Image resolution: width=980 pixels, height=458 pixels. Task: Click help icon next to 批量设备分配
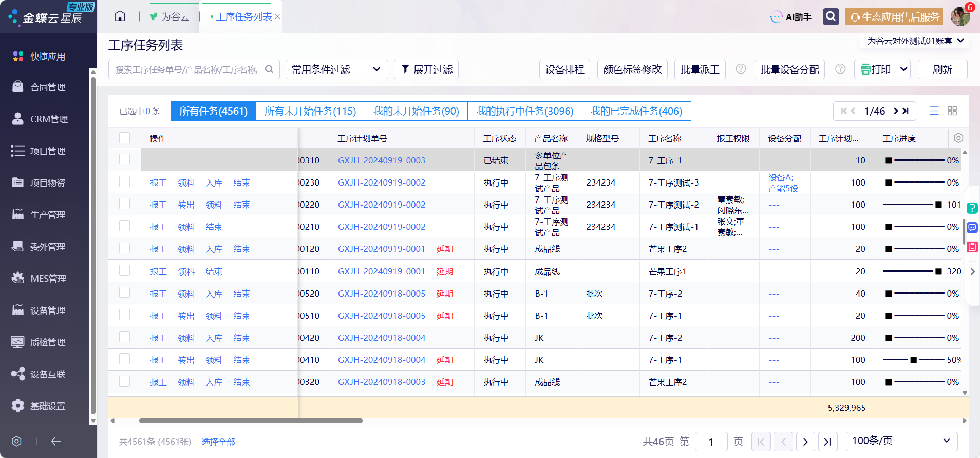[x=840, y=69]
